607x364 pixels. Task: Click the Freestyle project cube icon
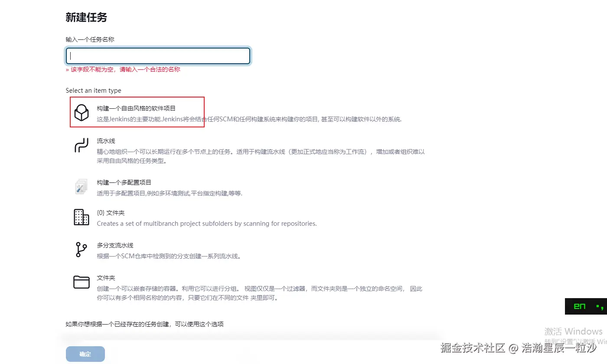pyautogui.click(x=82, y=112)
